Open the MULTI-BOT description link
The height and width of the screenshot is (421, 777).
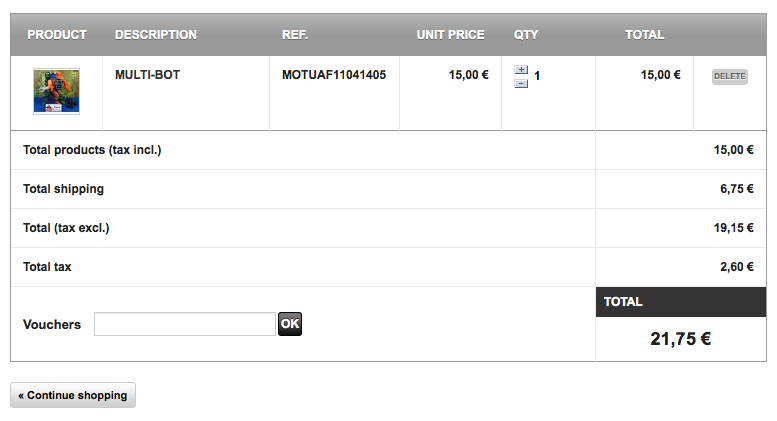pyautogui.click(x=147, y=75)
